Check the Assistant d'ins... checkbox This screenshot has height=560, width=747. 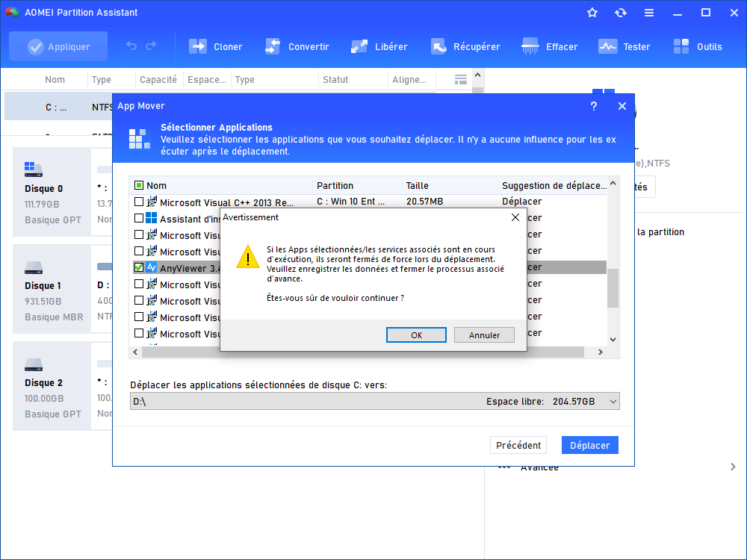pyautogui.click(x=139, y=218)
